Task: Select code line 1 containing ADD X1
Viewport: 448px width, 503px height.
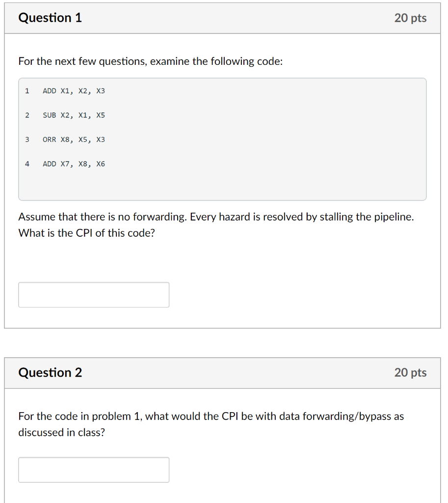Action: [74, 91]
